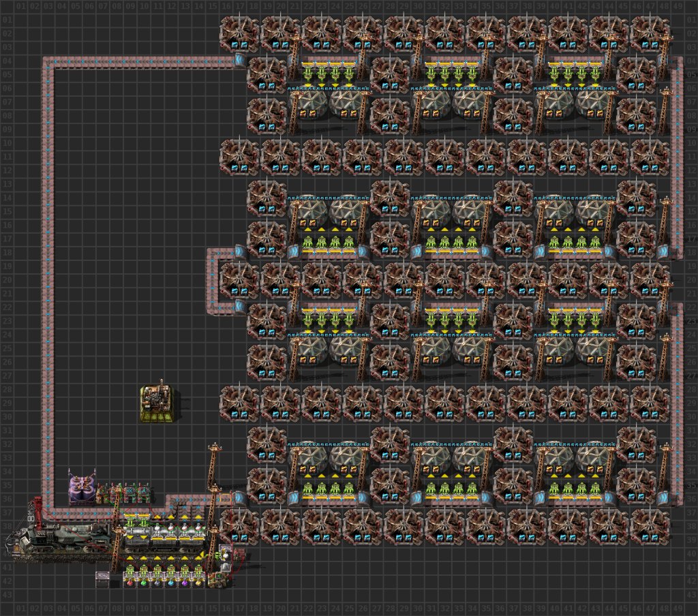
Task: Click the first glass dome in the top-left cluster
Action: 309,104
